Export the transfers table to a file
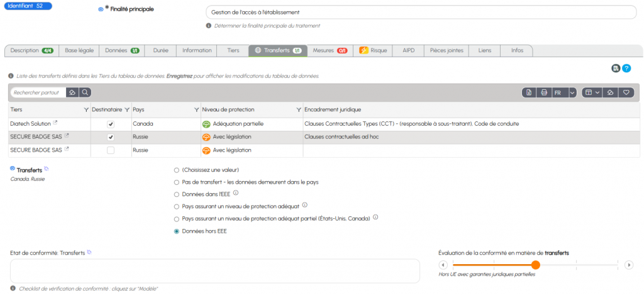The width and height of the screenshot is (644, 295). click(x=529, y=92)
